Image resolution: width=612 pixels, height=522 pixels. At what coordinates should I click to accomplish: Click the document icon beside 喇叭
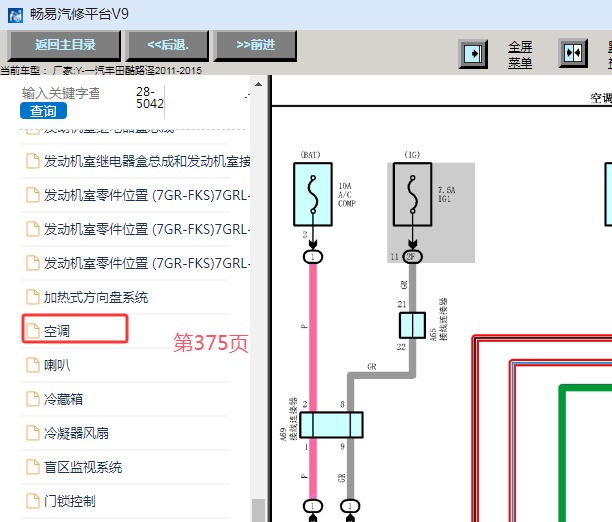[x=33, y=365]
